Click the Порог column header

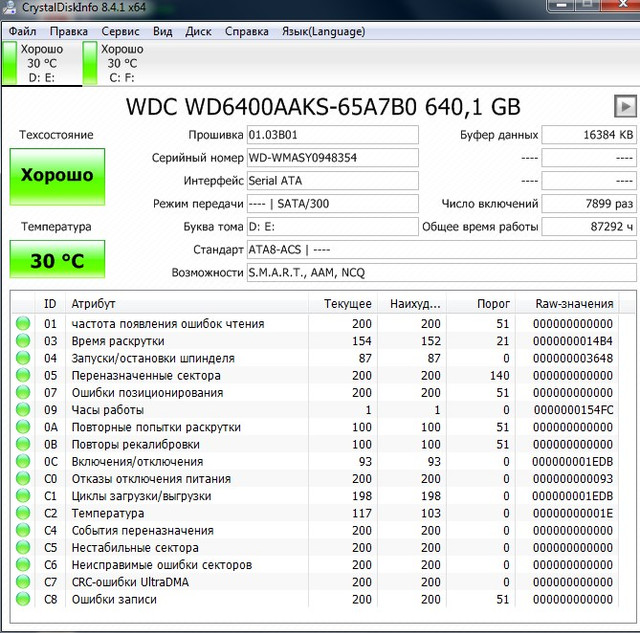[481, 304]
